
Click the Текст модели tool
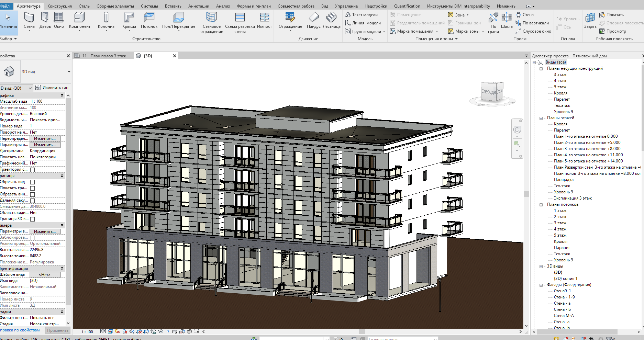click(x=361, y=15)
